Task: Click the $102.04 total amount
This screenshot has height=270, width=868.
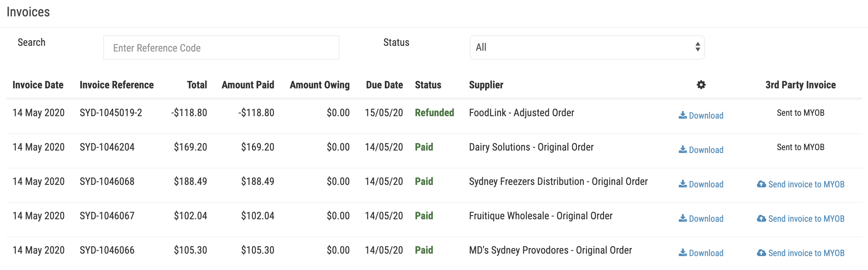Action: tap(191, 216)
